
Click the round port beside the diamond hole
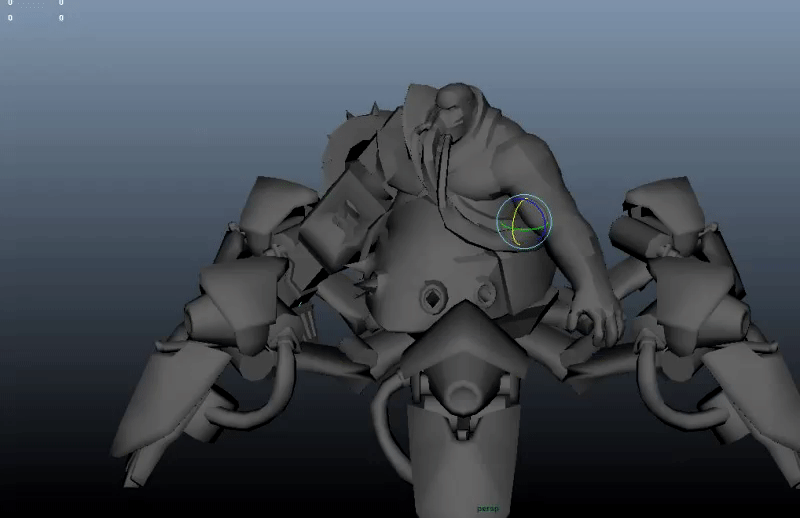485,293
